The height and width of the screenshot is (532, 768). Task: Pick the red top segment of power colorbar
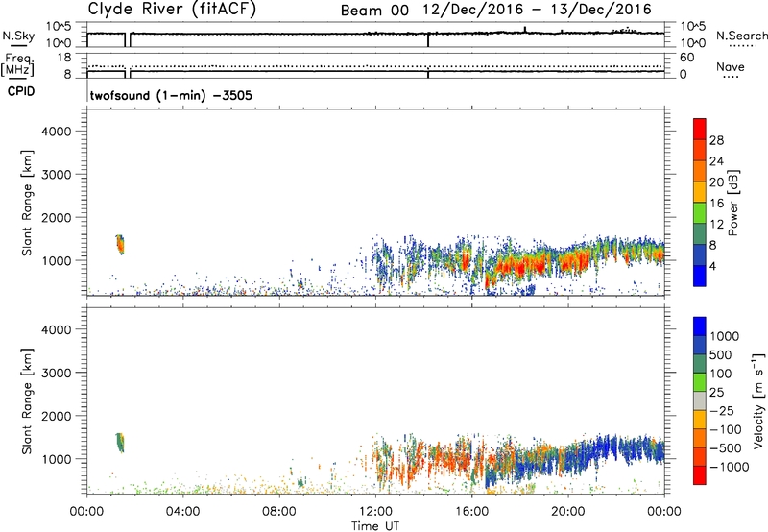(x=700, y=129)
